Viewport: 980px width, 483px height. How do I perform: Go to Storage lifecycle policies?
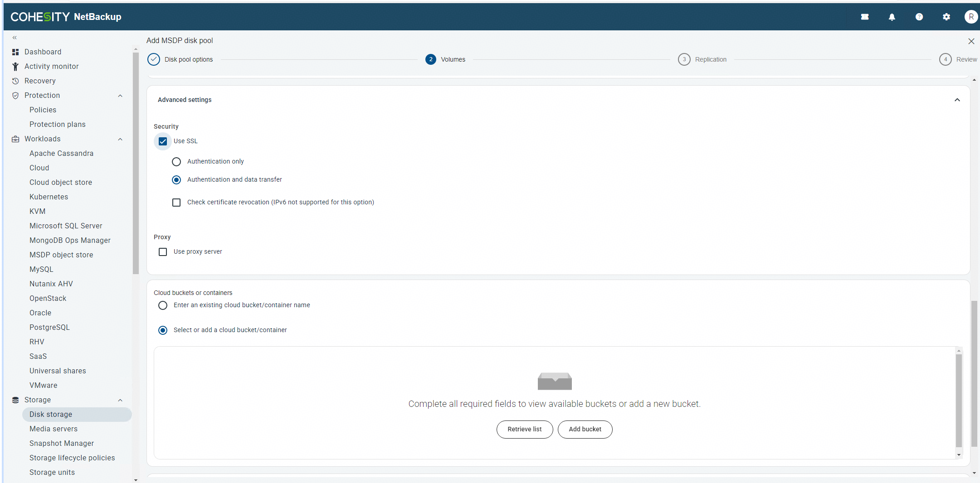(x=72, y=458)
